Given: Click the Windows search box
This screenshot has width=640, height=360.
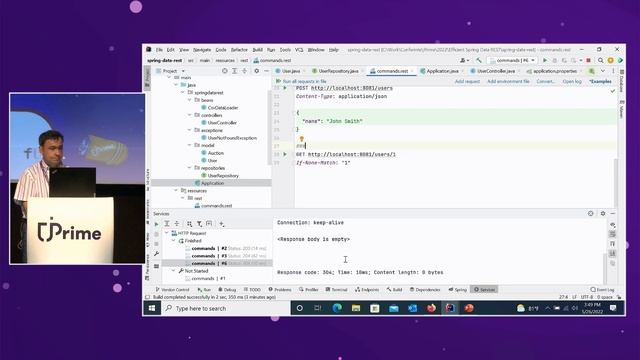Looking at the screenshot, I should tap(226, 308).
